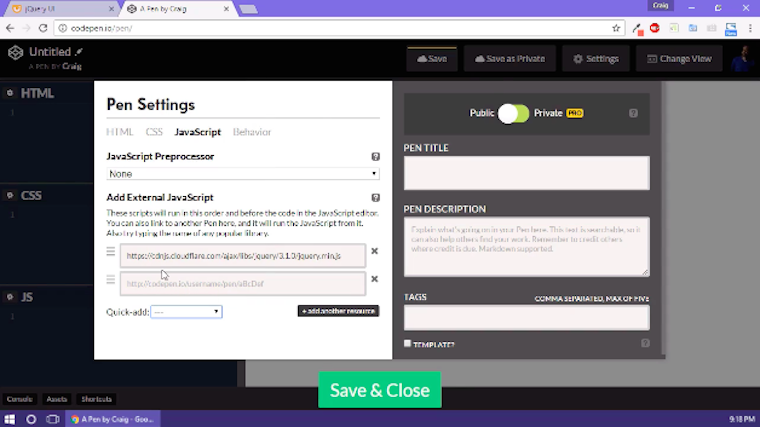Screen dimensions: 760x427
Task: Bookmark page with star icon
Action: pyautogui.click(x=616, y=28)
